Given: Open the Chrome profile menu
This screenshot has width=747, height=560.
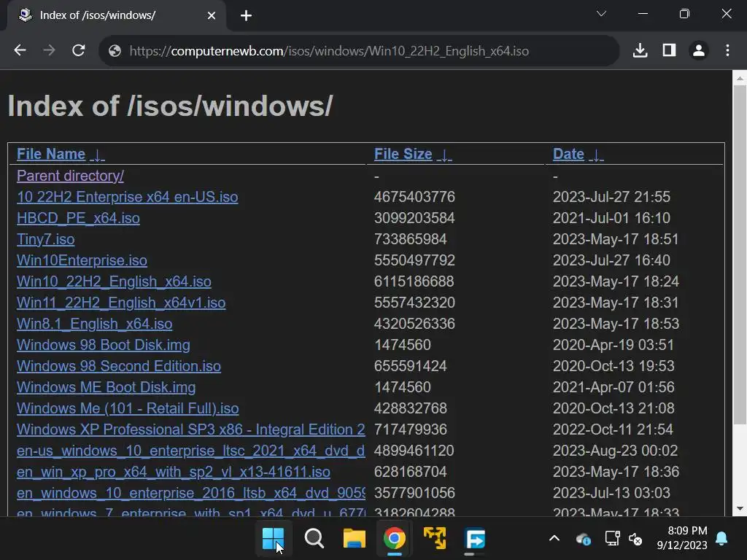Looking at the screenshot, I should point(698,50).
